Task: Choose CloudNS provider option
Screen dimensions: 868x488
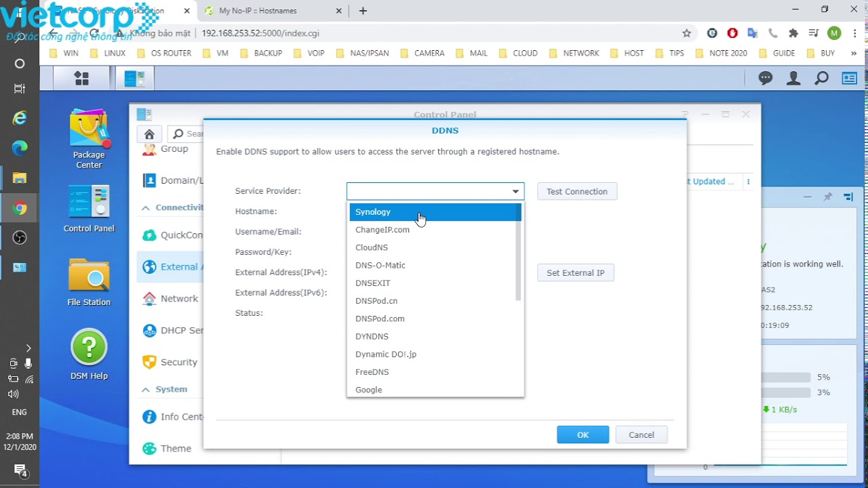Action: click(x=434, y=247)
